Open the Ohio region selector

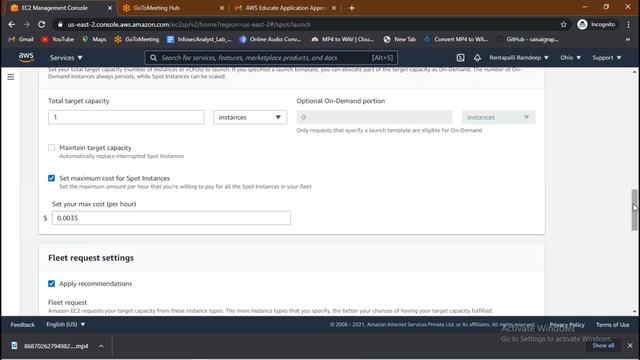pos(570,58)
